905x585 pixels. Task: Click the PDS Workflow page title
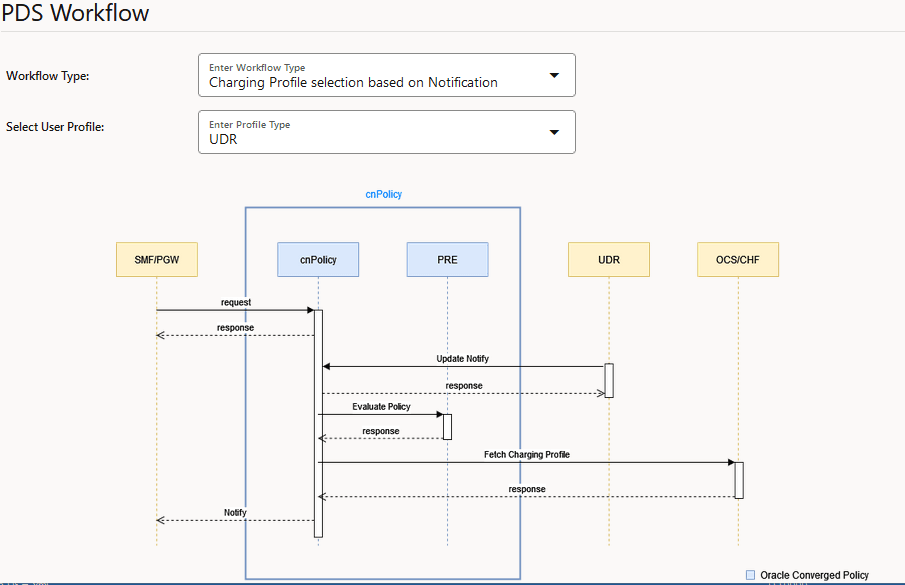click(x=74, y=13)
